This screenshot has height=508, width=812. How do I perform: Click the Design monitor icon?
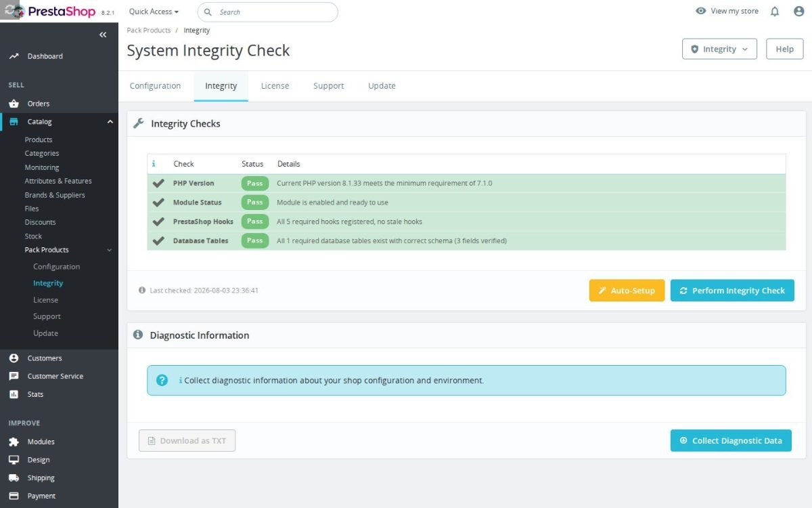[x=14, y=460]
